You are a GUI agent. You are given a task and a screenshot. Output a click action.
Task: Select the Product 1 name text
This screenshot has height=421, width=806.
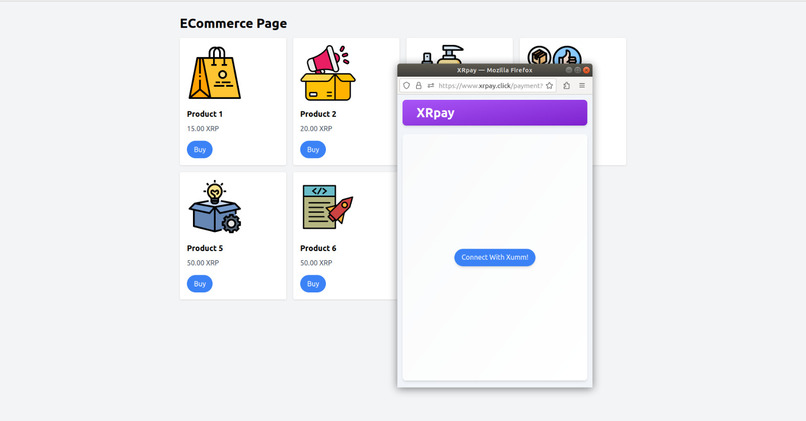(x=205, y=114)
